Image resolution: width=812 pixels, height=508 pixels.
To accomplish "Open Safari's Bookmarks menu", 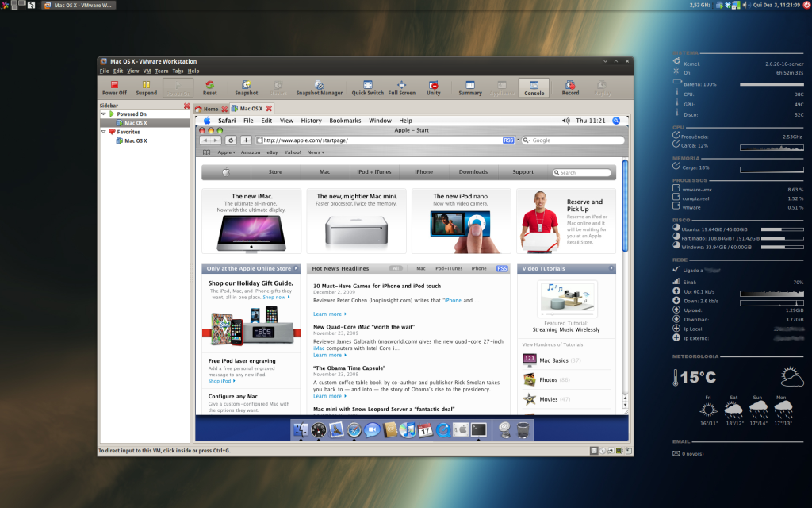I will tap(345, 121).
